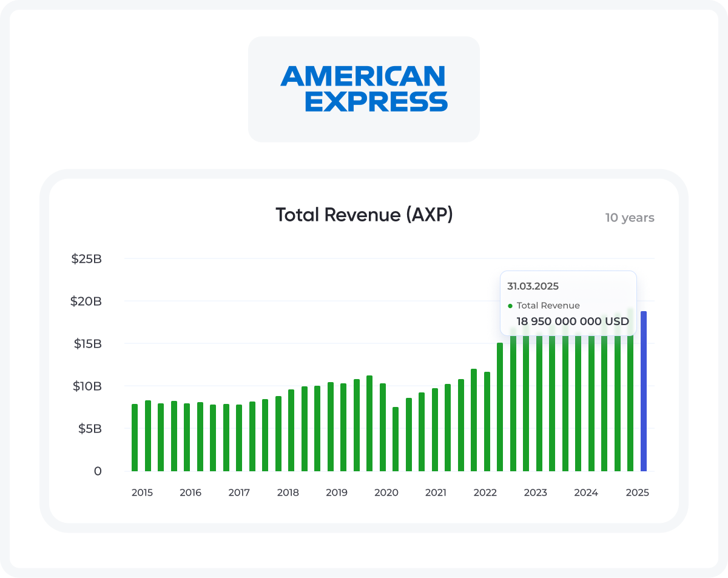Click the American Express logo
Screen dimensions: 728x578
pos(364,89)
